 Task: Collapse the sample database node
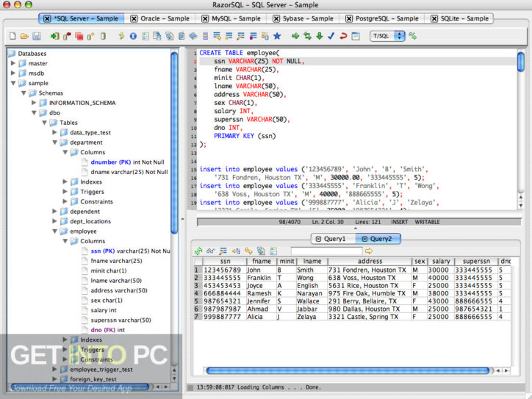click(13, 83)
